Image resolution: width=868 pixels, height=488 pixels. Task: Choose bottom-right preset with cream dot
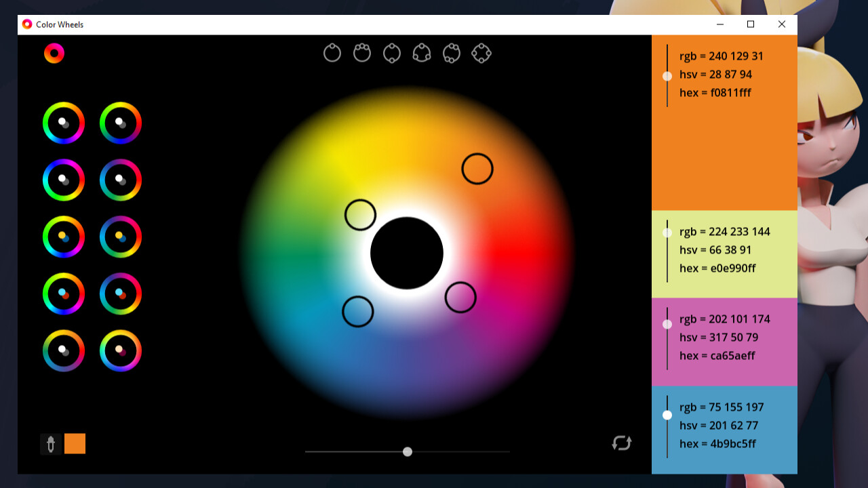point(121,350)
